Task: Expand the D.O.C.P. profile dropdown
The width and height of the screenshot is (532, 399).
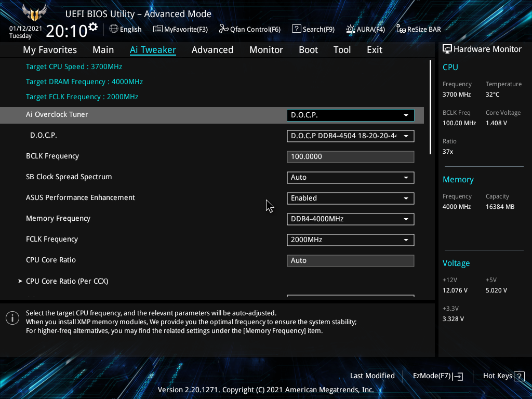Action: (x=350, y=136)
